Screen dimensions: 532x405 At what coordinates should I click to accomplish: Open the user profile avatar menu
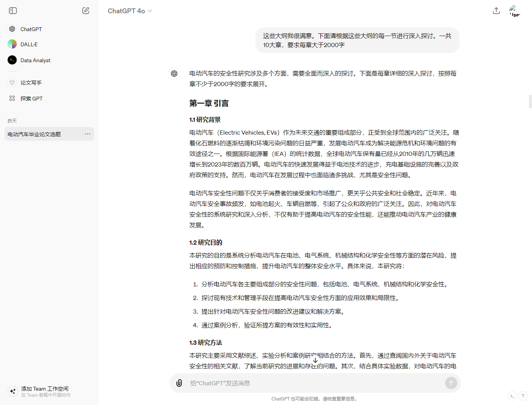[514, 11]
